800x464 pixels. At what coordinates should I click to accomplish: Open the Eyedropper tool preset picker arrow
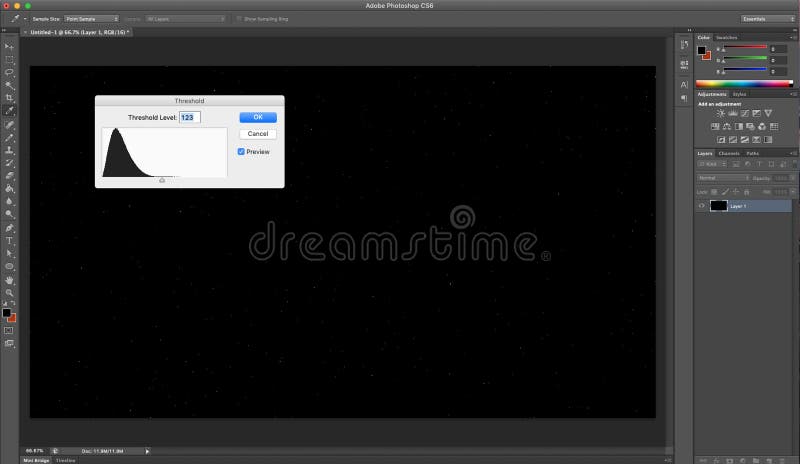point(25,19)
